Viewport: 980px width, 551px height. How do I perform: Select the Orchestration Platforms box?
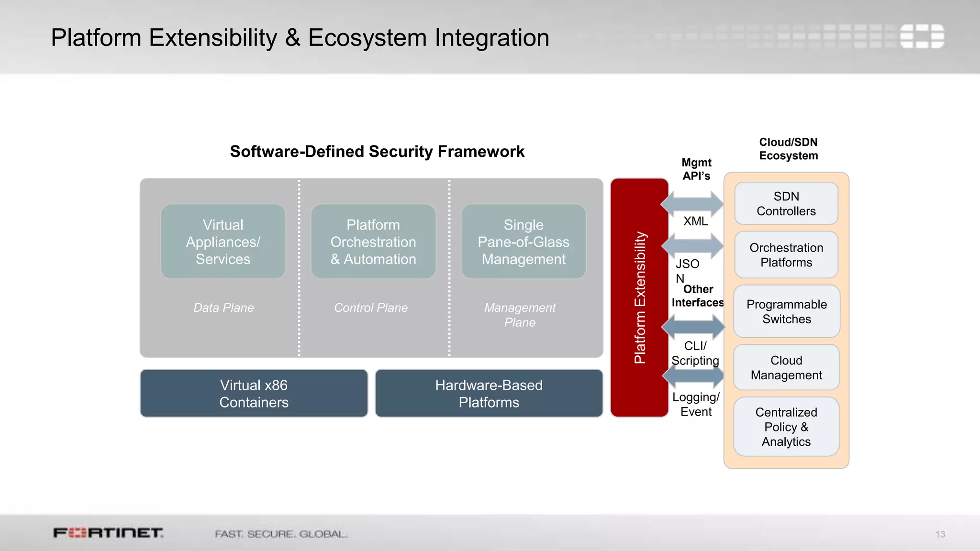(786, 255)
